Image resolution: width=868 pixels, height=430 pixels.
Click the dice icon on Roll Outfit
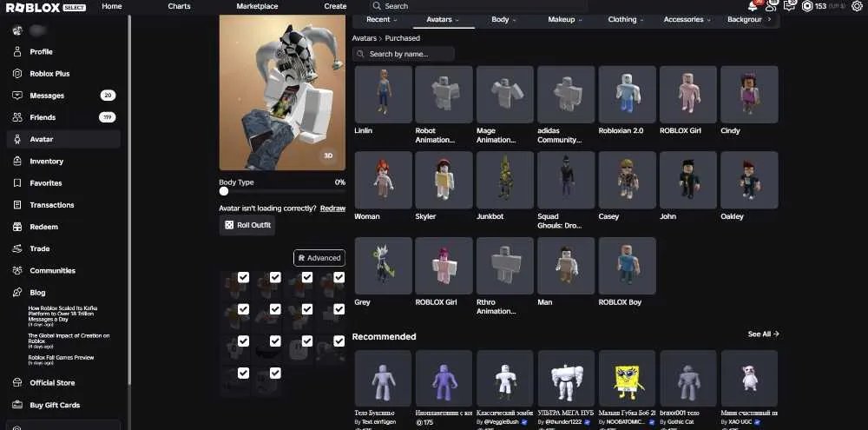228,225
